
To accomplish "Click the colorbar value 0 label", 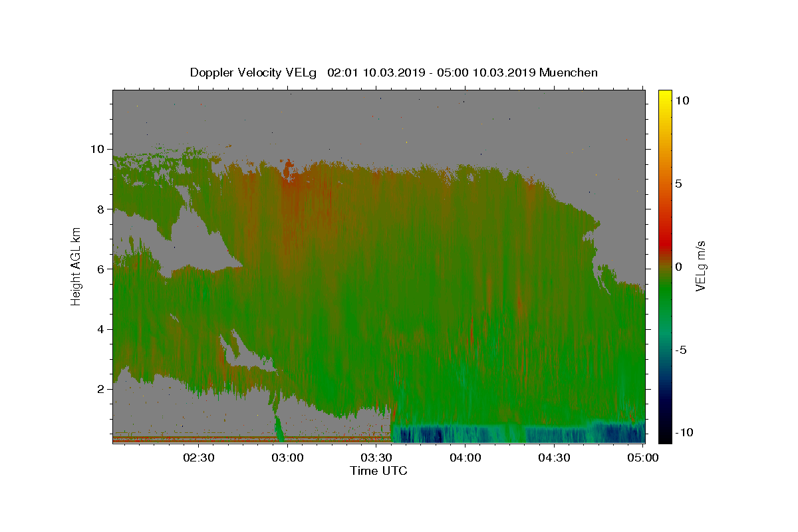I will [x=679, y=267].
